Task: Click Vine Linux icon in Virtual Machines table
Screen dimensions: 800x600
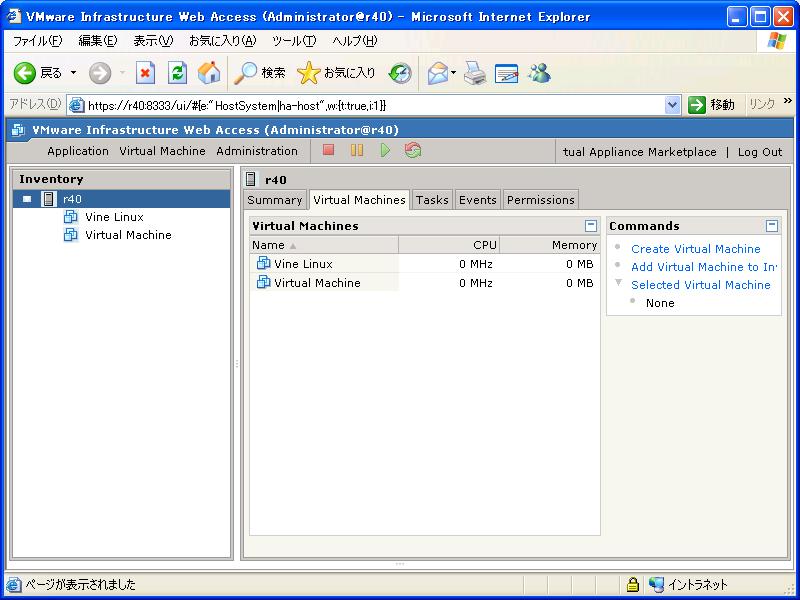Action: pos(263,263)
